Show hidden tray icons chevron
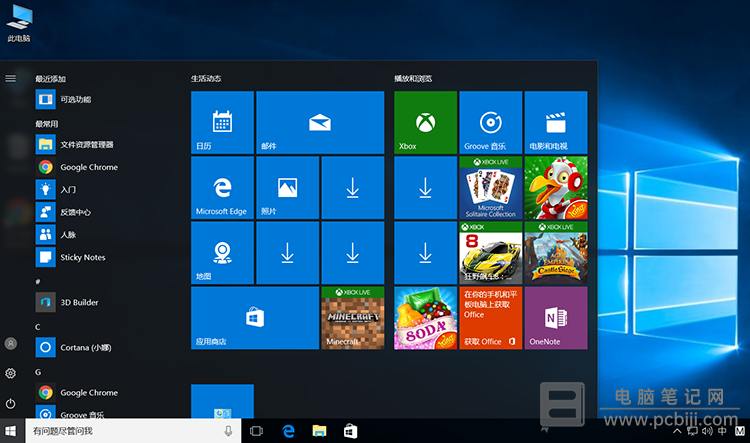 tap(677, 431)
